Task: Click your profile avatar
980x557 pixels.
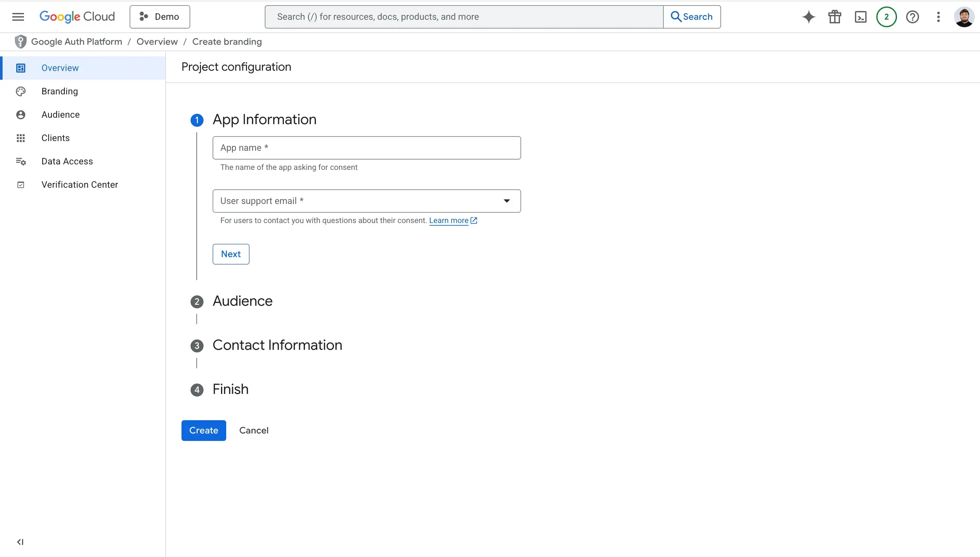Action: [964, 17]
